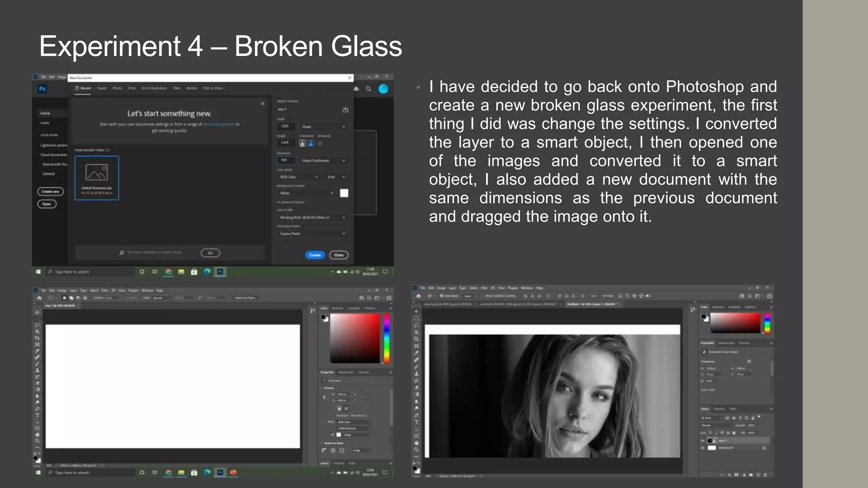Collapse the Advanced Options section
Image resolution: width=868 pixels, height=488 pixels.
pos(291,202)
